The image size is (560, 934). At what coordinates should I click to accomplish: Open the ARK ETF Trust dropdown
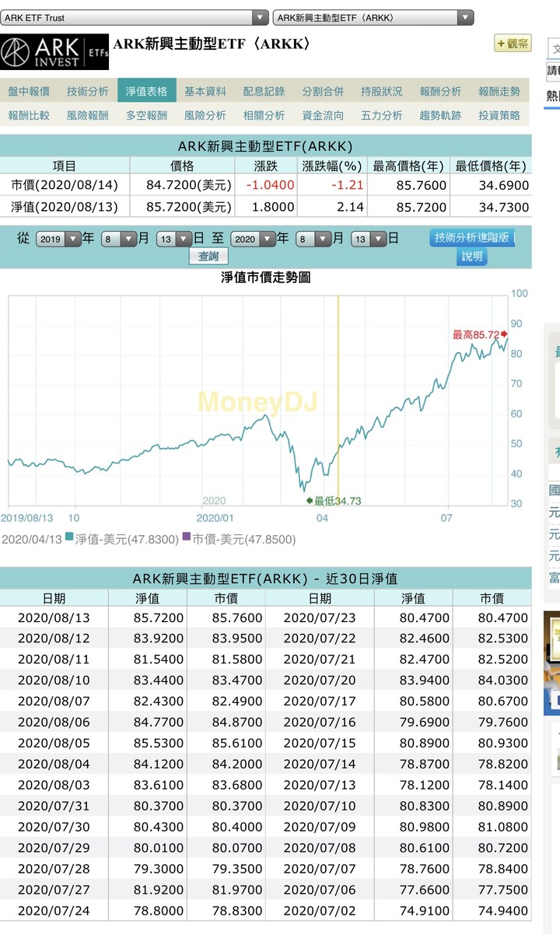point(135,17)
